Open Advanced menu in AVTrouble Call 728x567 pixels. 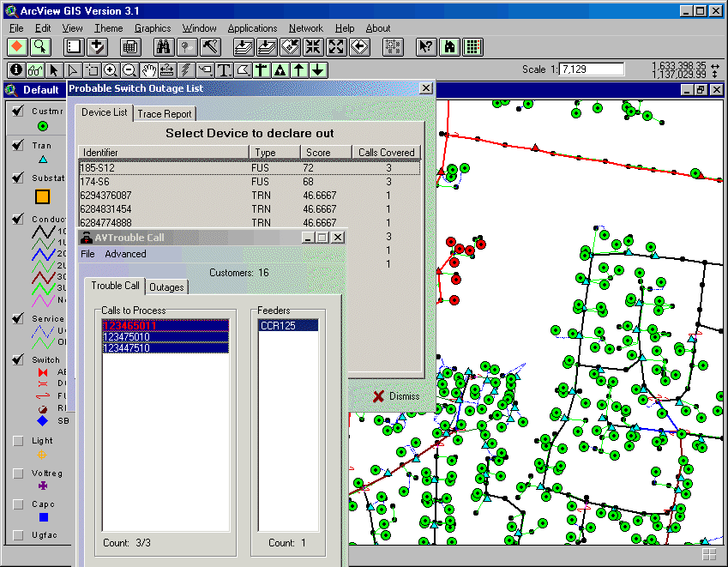(125, 254)
